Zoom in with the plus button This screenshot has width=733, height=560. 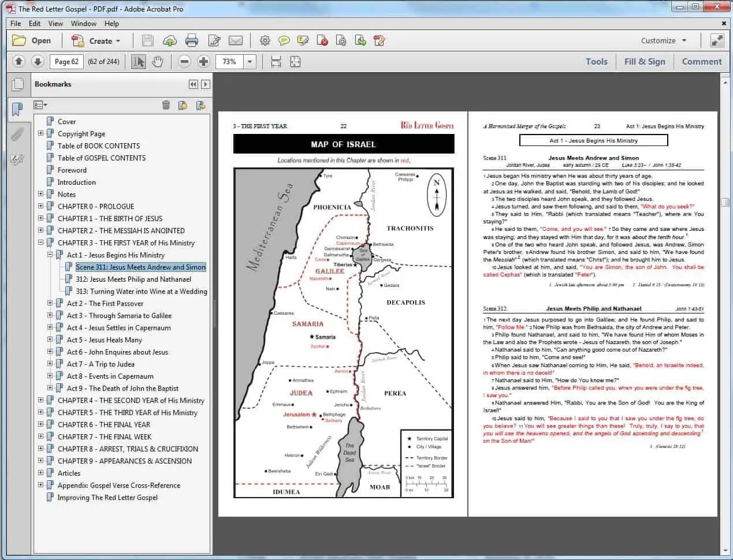point(203,61)
